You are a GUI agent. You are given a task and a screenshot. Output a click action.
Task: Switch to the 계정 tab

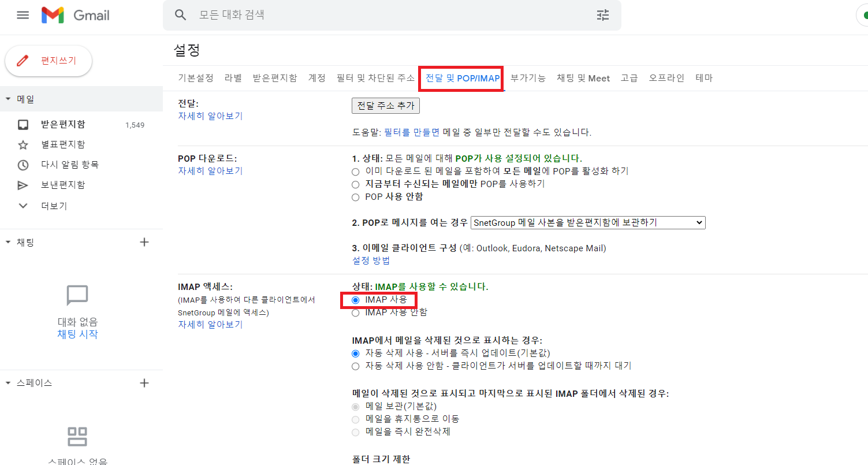tap(317, 78)
